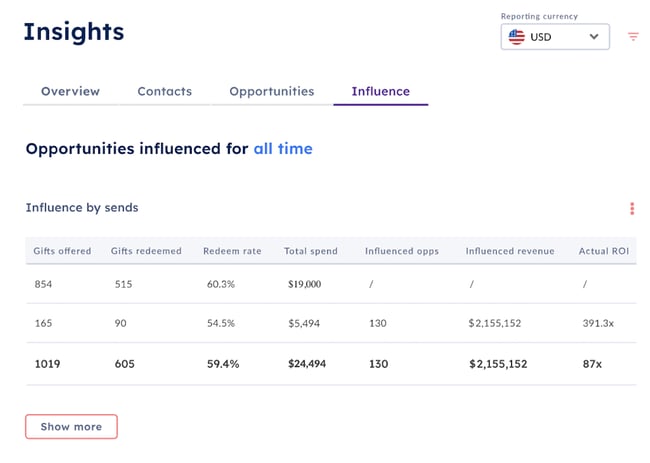Select the Influence tab

[x=380, y=91]
